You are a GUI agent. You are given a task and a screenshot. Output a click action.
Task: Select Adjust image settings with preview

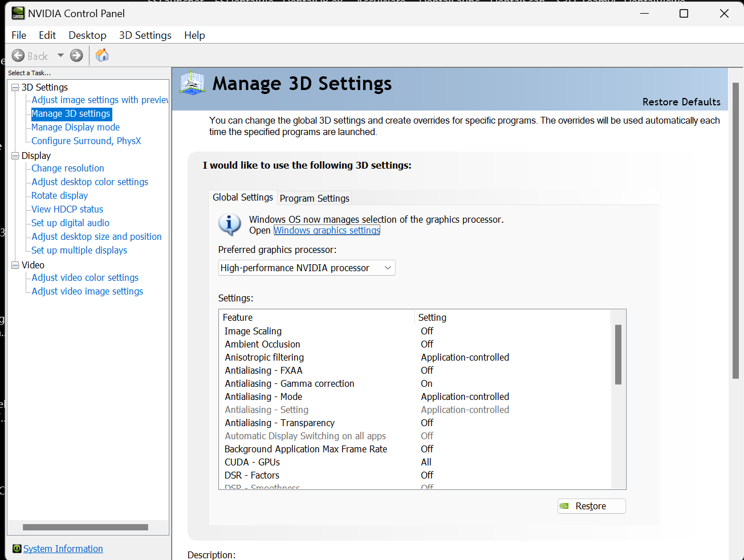(x=100, y=100)
